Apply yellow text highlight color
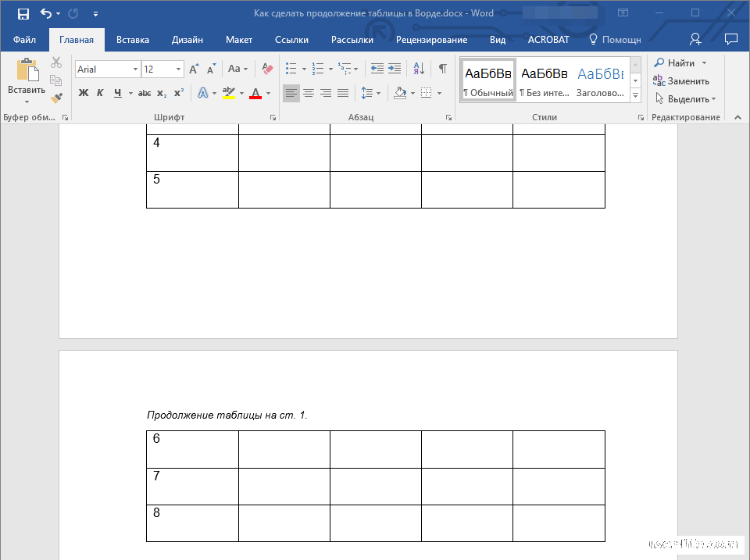 [229, 93]
